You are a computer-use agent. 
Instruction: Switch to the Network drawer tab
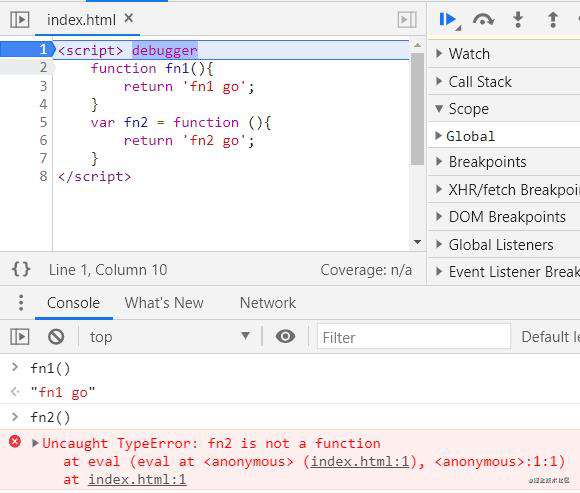(268, 303)
